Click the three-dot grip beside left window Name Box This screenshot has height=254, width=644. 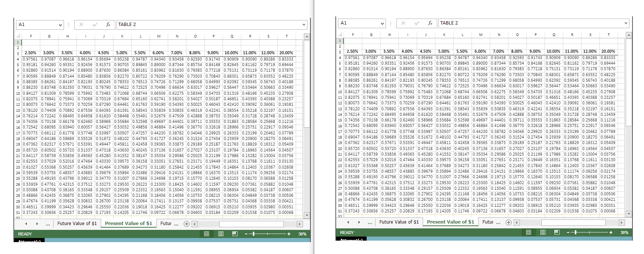[69, 25]
